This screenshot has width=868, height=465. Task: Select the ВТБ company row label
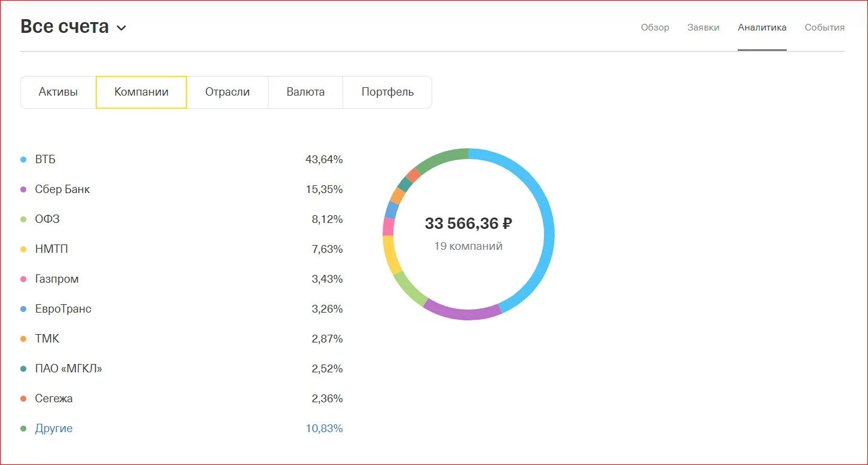click(x=45, y=160)
